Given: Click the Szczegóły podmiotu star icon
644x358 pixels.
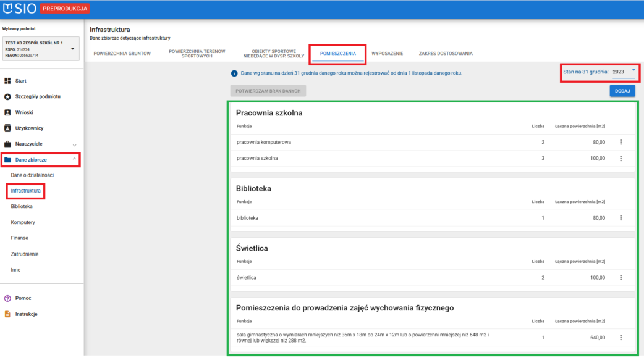Looking at the screenshot, I should (8, 97).
